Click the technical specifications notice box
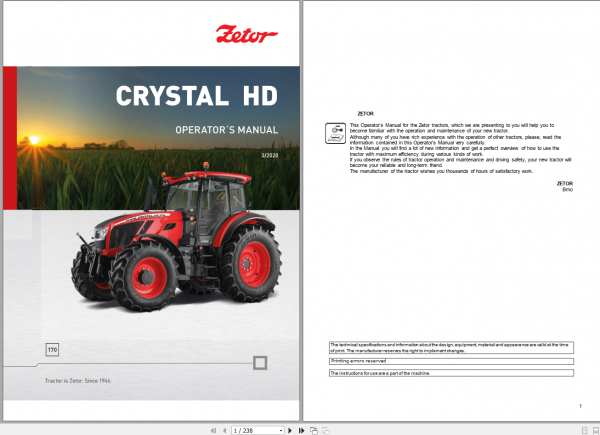 pos(451,347)
